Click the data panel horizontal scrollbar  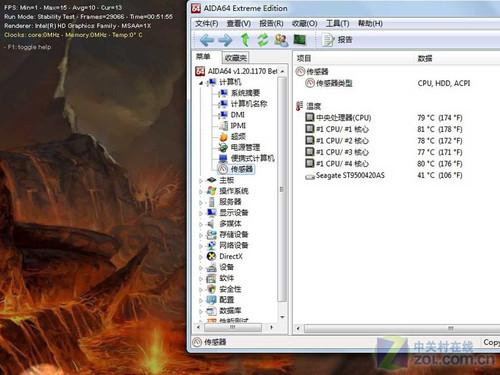point(402,328)
